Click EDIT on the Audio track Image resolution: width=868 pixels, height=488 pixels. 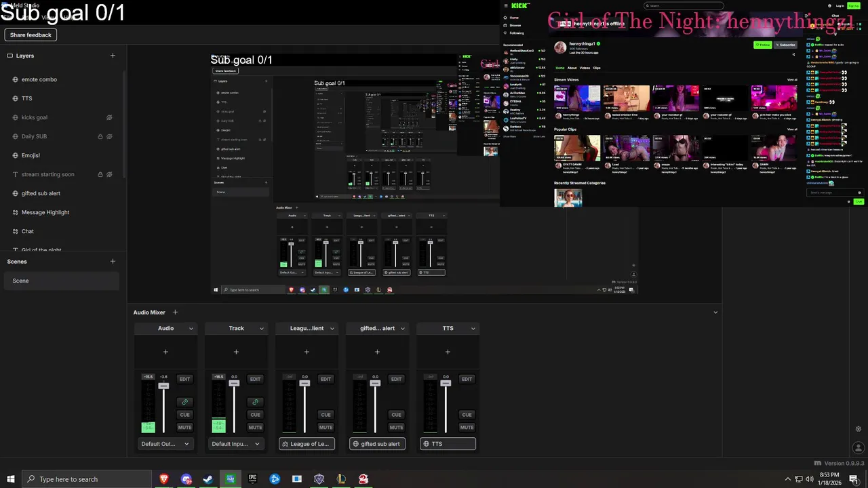pyautogui.click(x=184, y=379)
